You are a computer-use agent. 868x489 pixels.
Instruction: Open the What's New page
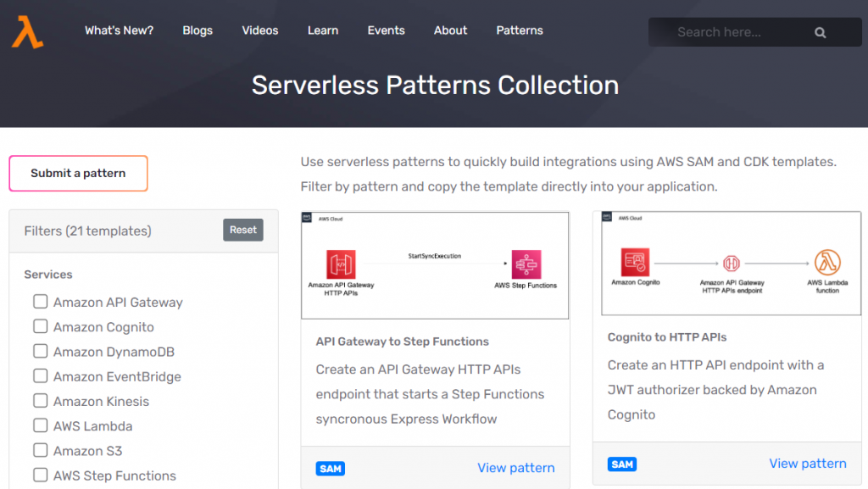coord(119,31)
